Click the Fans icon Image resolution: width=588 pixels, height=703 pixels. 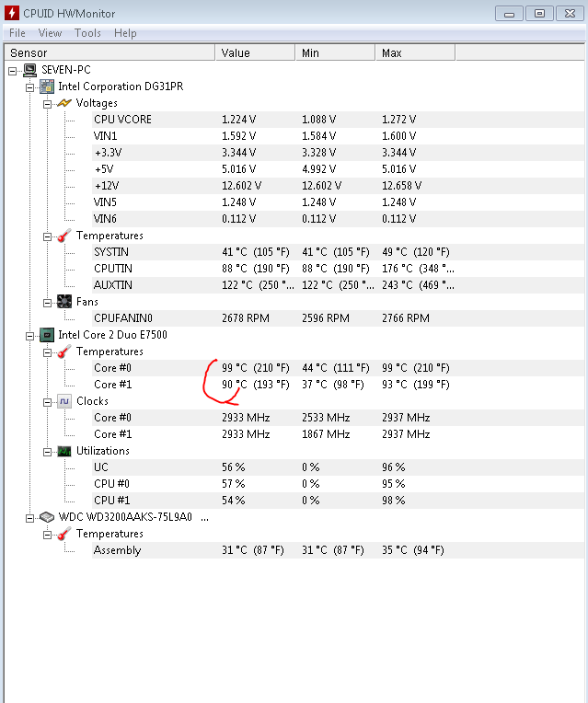(x=64, y=302)
